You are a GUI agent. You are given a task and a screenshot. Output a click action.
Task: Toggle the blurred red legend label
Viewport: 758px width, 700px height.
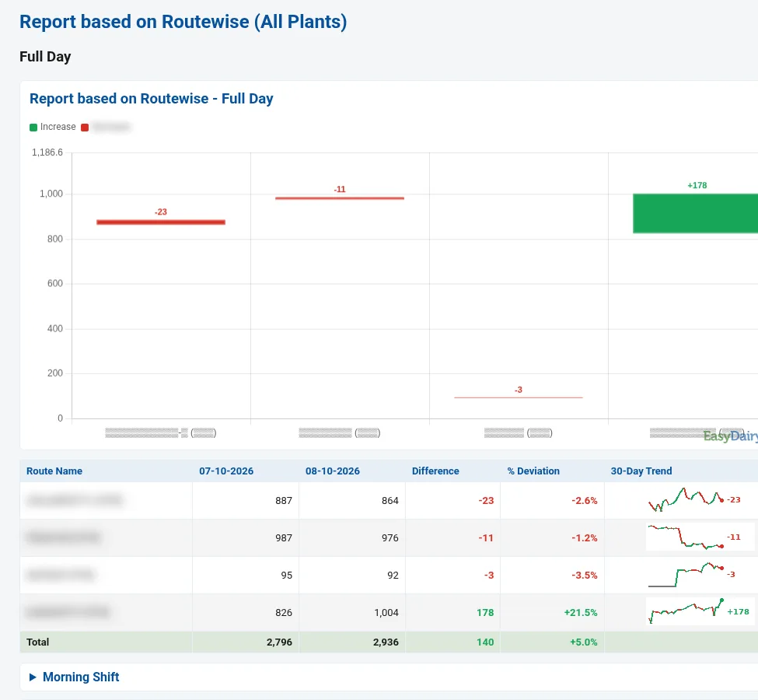click(x=111, y=127)
